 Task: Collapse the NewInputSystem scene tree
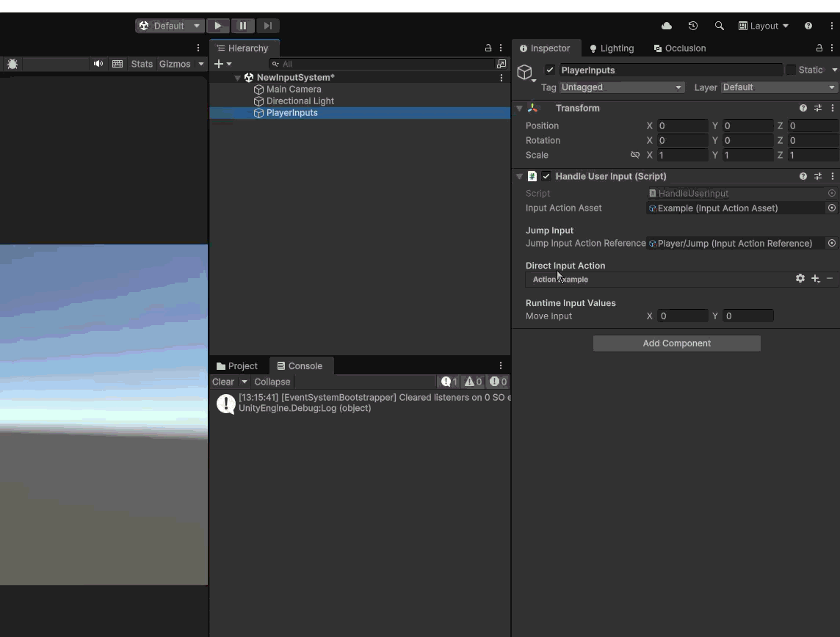pos(237,78)
